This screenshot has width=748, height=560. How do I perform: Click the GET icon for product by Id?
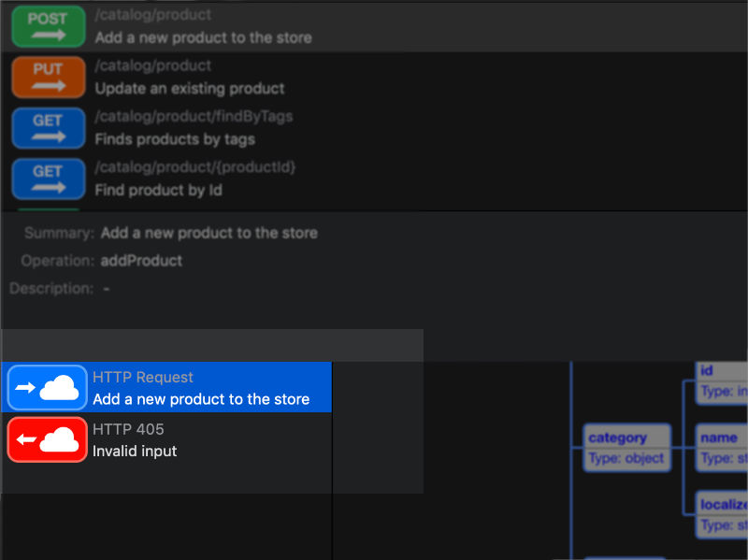point(48,179)
